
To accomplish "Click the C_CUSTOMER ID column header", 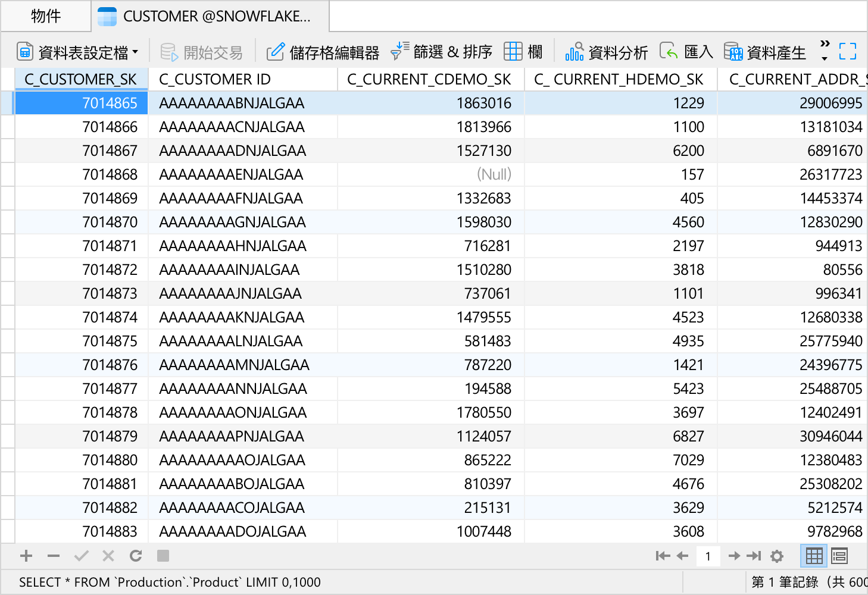I will coord(243,79).
